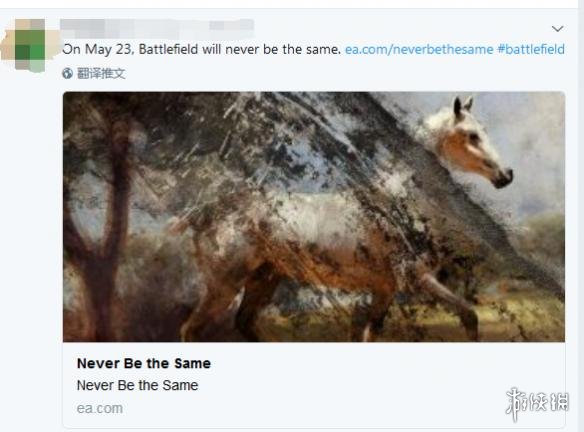Visit the grey ea.com card domain

coord(100,409)
